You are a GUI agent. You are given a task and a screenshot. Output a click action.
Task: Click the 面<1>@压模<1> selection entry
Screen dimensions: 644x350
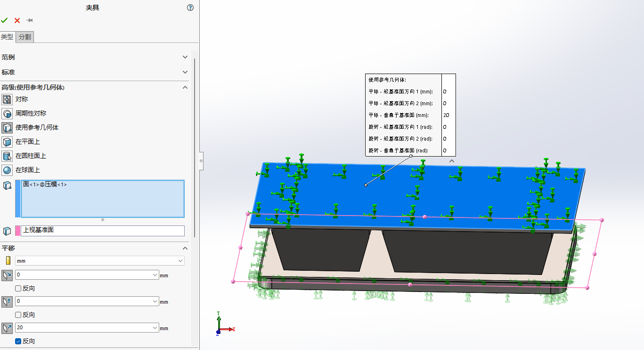(45, 184)
